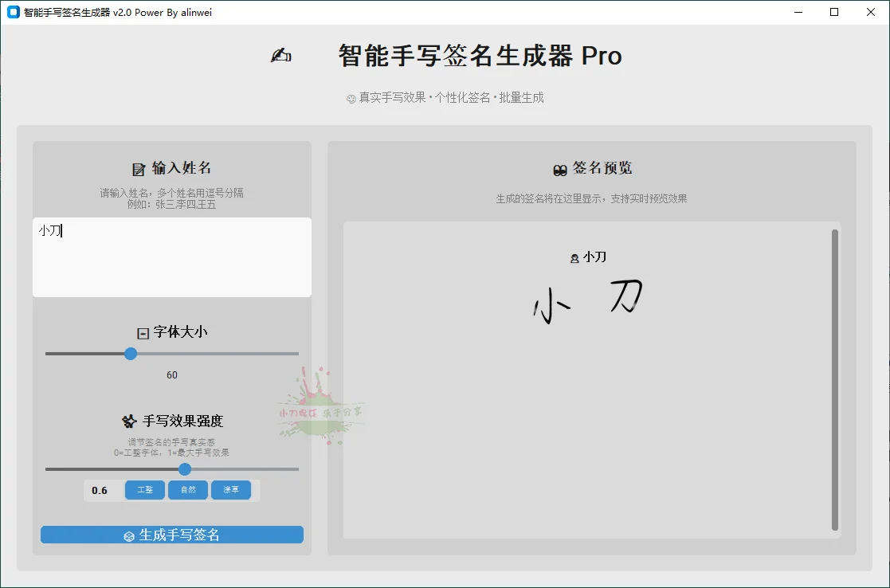This screenshot has height=588, width=890.
Task: Click the 生成手写签名 generate button
Action: click(x=171, y=535)
